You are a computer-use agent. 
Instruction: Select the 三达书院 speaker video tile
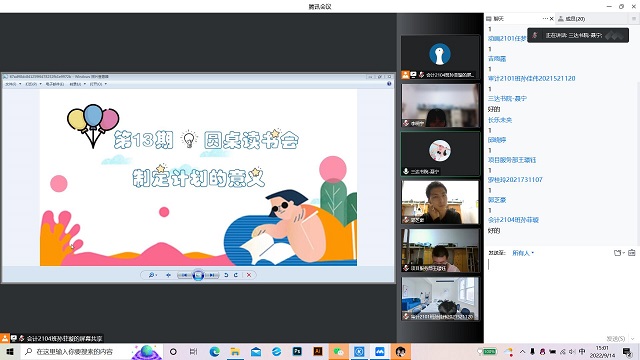440,154
